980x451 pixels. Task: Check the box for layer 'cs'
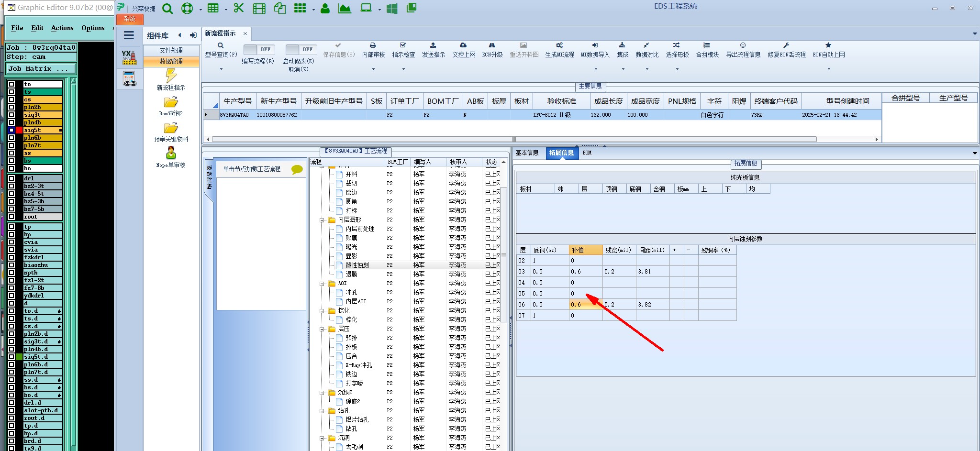click(12, 99)
